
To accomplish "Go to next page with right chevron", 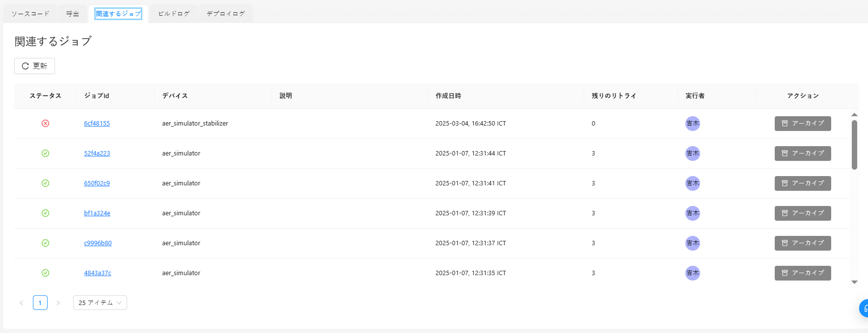I will [x=58, y=303].
